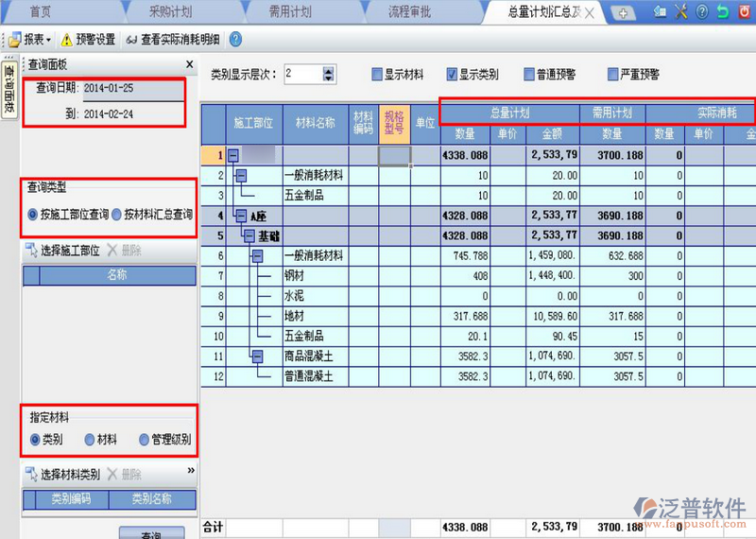Click the green refresh arrow icon
Screen dimensions: 756x539
[723, 12]
